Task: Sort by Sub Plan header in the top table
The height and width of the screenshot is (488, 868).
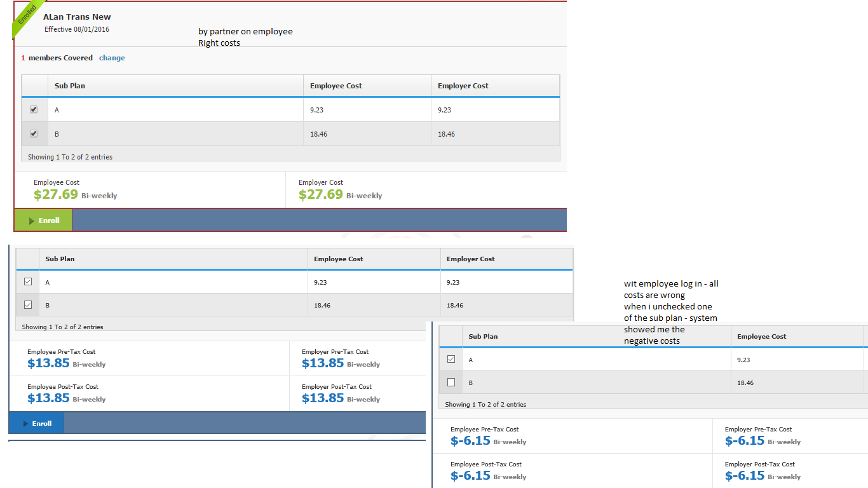Action: click(x=70, y=86)
